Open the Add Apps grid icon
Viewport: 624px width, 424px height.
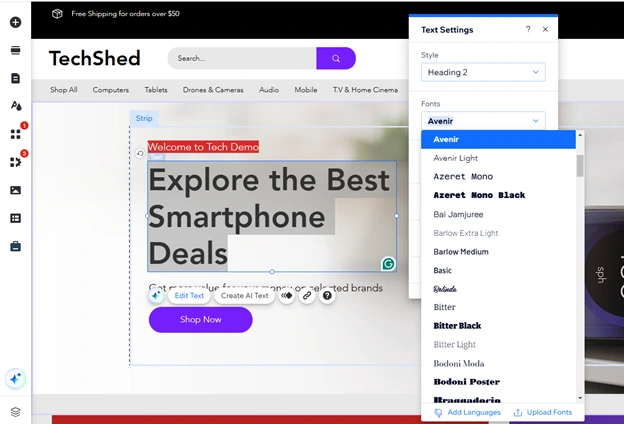point(15,134)
